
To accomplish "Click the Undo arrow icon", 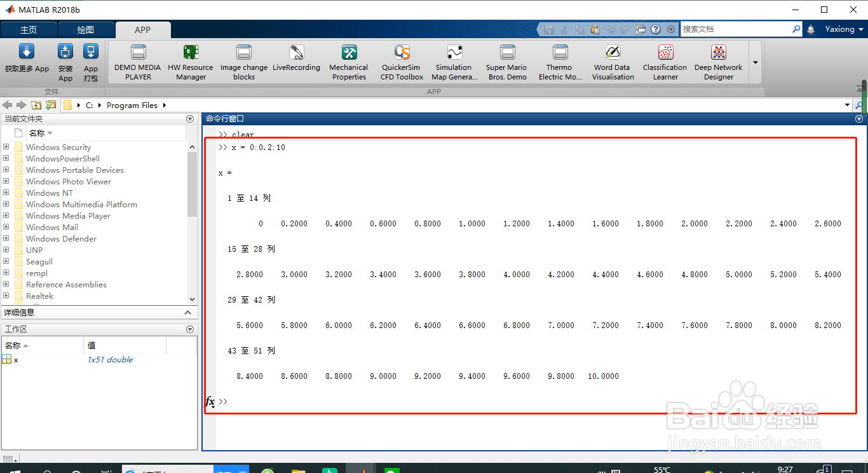I will tap(610, 29).
